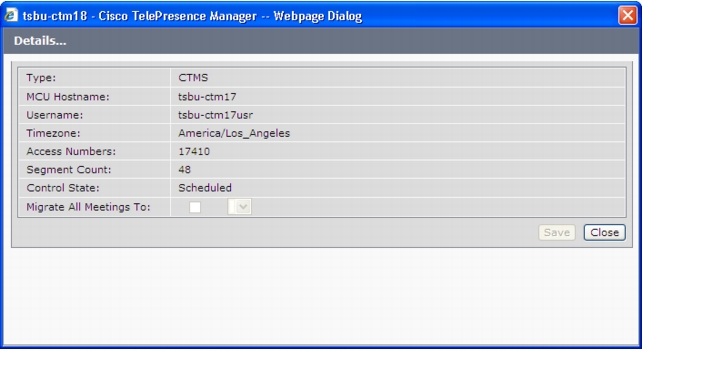Click the Access Numbers value 17410
701x370 pixels.
(194, 151)
